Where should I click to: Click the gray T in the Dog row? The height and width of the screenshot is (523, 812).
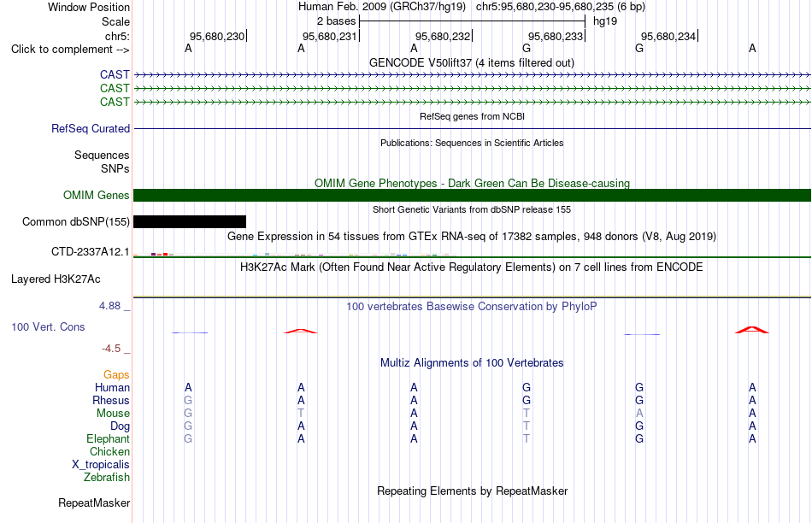click(x=527, y=426)
